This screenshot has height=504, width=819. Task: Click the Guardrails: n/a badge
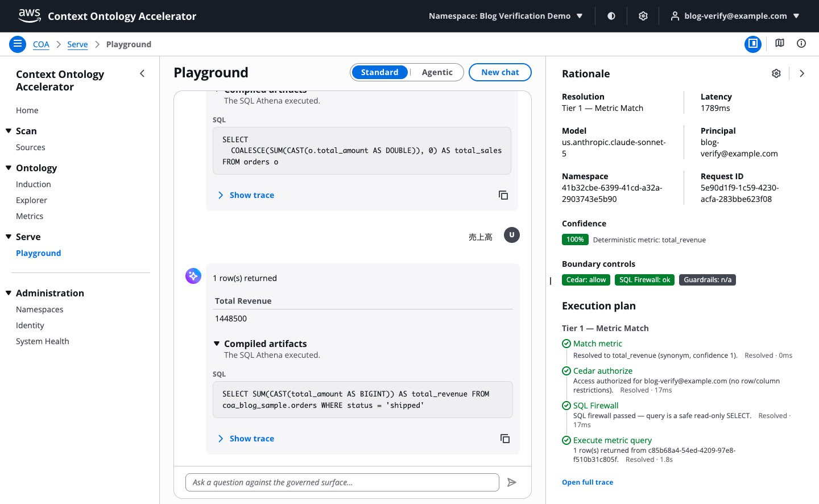(708, 280)
